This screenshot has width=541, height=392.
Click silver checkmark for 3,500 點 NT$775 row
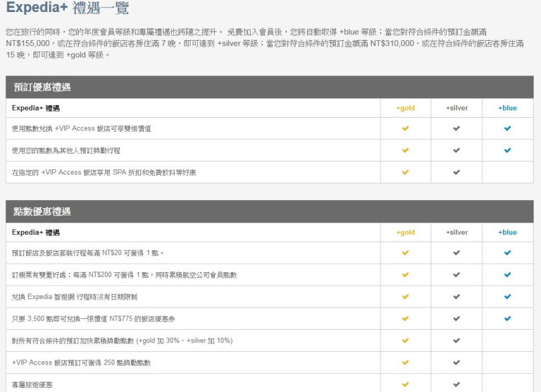(457, 319)
